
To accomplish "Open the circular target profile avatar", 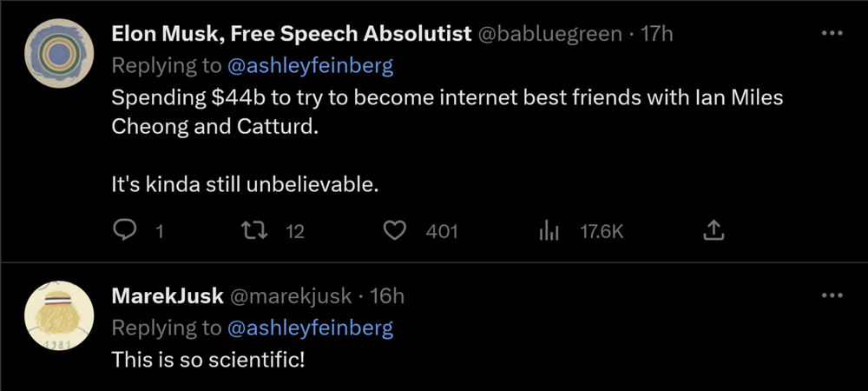I will (57, 52).
